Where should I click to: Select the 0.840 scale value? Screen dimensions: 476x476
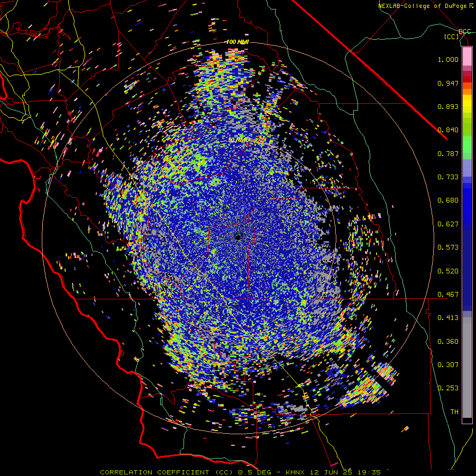(448, 130)
